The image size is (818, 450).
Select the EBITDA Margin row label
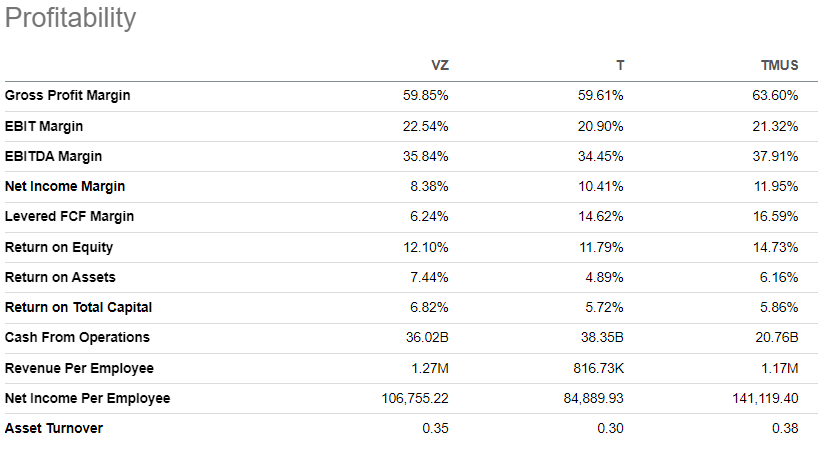pos(53,156)
